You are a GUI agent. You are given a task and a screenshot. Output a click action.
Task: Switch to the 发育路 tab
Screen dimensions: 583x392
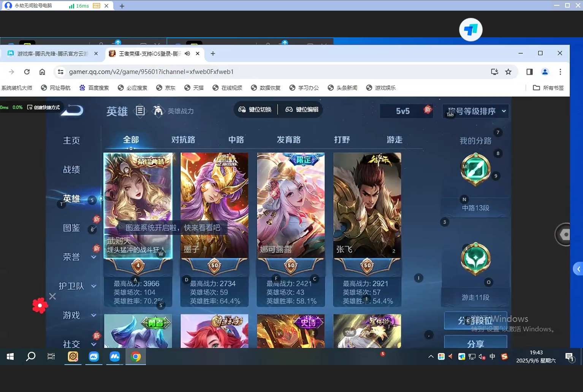coord(289,140)
